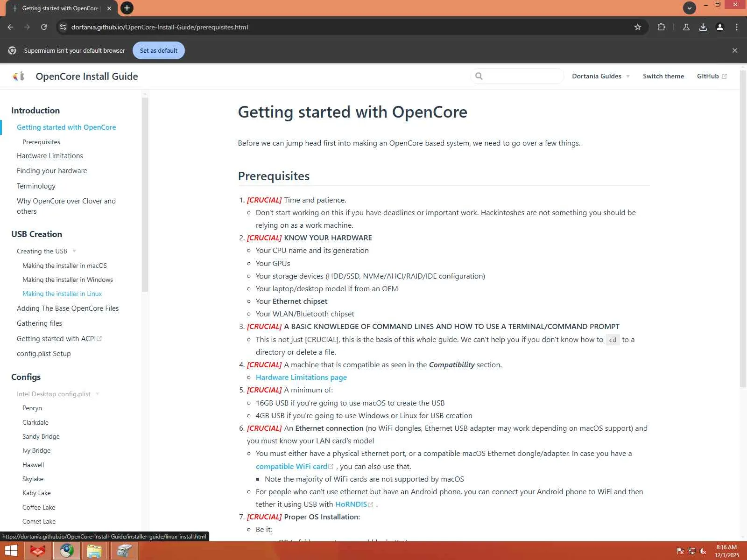The height and width of the screenshot is (560, 747).
Task: Click the browser forward arrow
Action: [27, 27]
